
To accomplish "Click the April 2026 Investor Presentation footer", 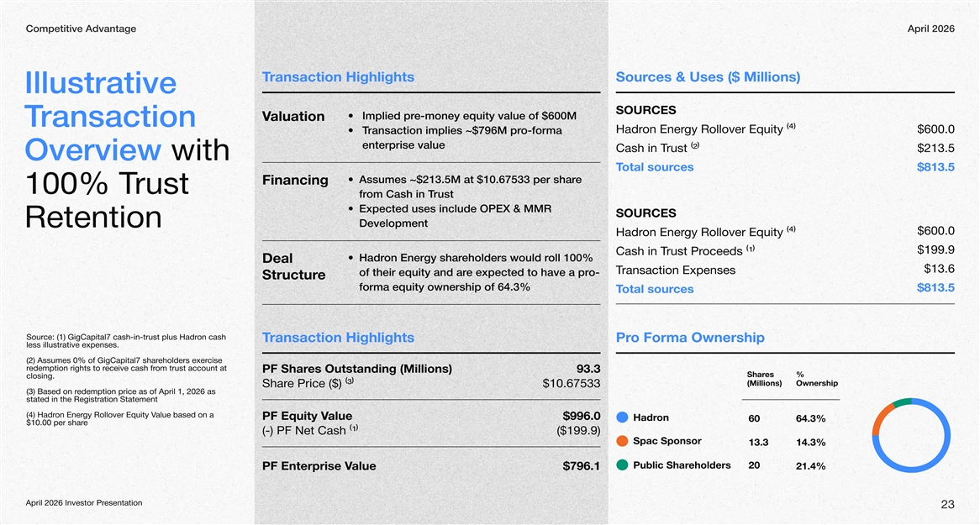I will [84, 502].
